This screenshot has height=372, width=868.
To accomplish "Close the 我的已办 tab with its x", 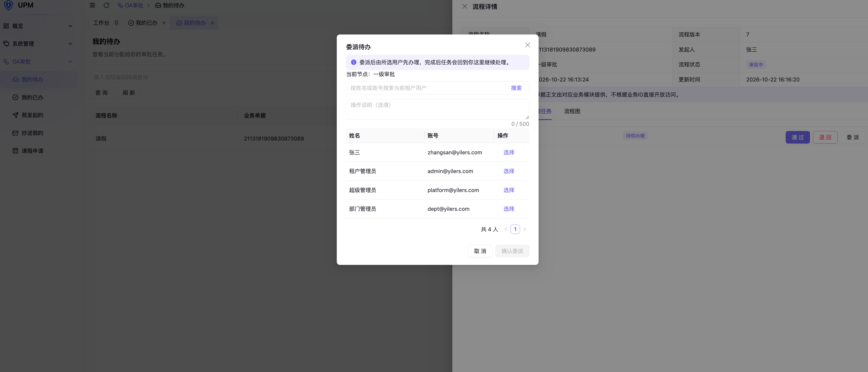I will [164, 23].
